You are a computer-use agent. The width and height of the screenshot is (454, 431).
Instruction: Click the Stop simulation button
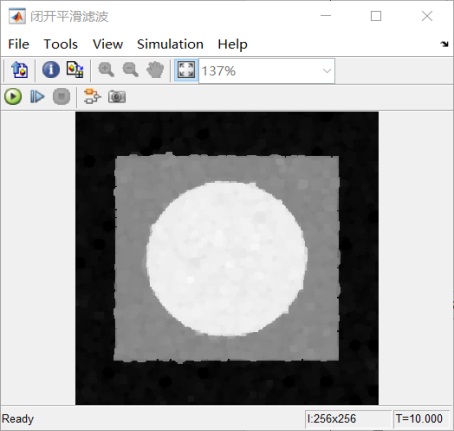tap(61, 97)
